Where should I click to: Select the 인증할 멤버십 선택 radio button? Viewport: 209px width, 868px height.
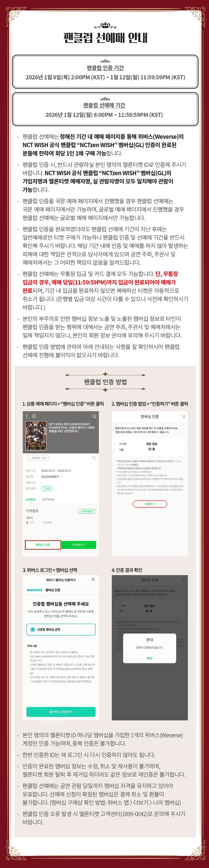click(33, 629)
